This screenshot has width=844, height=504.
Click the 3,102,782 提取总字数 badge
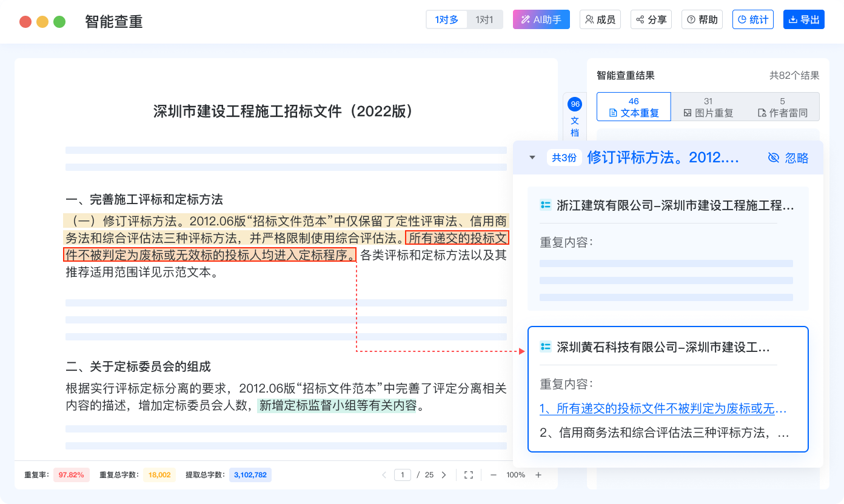[x=250, y=475]
